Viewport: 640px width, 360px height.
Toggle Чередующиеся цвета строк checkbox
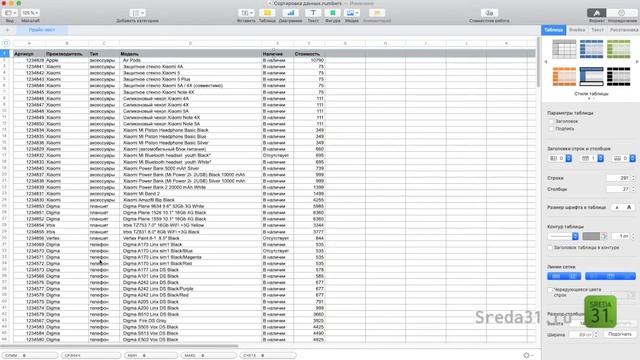[x=550, y=290]
